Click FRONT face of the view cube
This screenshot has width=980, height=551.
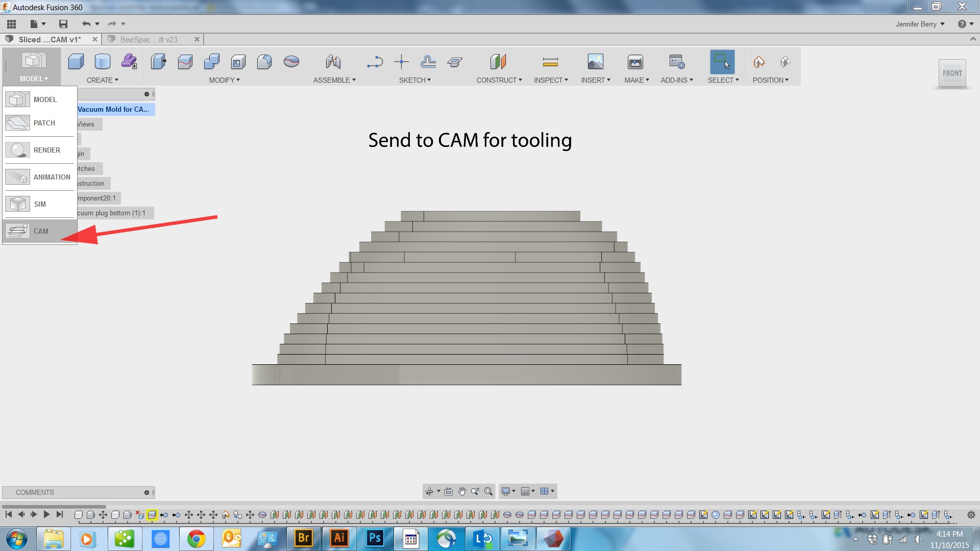(x=952, y=73)
